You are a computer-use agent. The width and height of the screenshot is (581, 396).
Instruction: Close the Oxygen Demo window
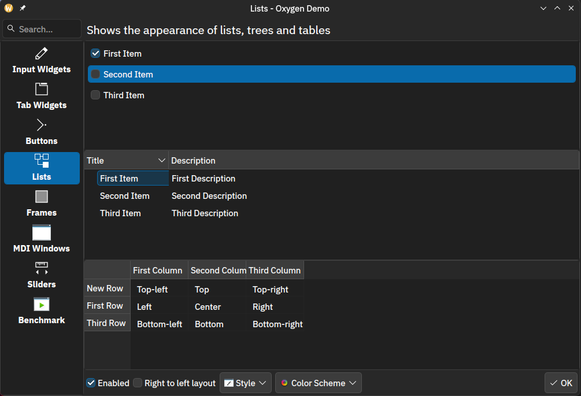pyautogui.click(x=571, y=8)
